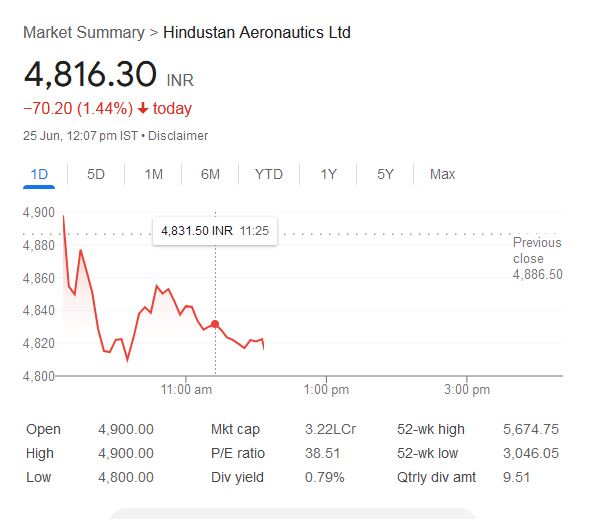
Task: Switch to the 5D chart tab
Action: [96, 174]
